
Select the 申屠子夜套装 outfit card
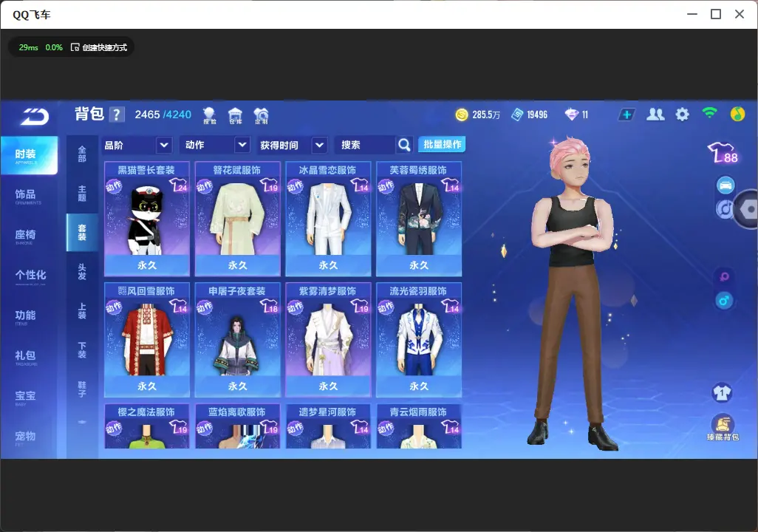pyautogui.click(x=237, y=339)
